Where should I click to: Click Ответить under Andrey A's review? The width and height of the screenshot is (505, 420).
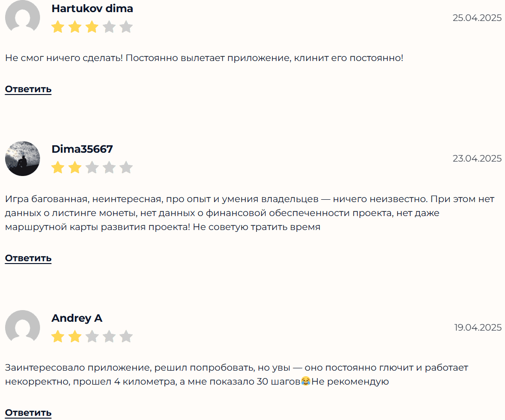28,413
